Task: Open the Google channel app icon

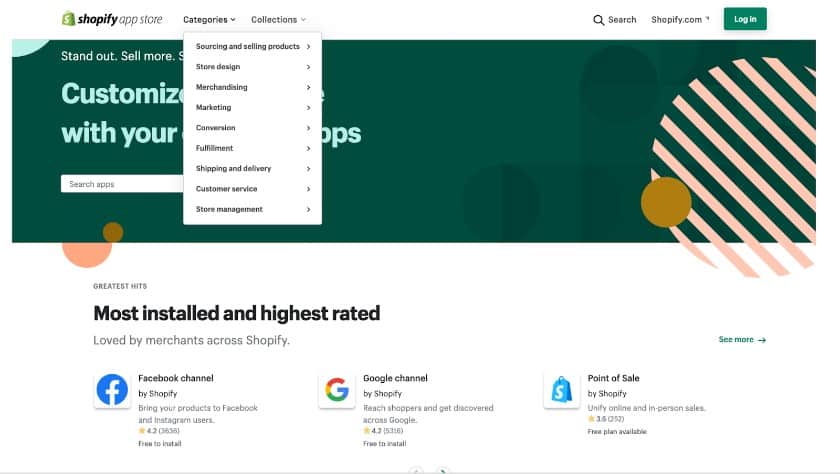Action: tap(337, 390)
